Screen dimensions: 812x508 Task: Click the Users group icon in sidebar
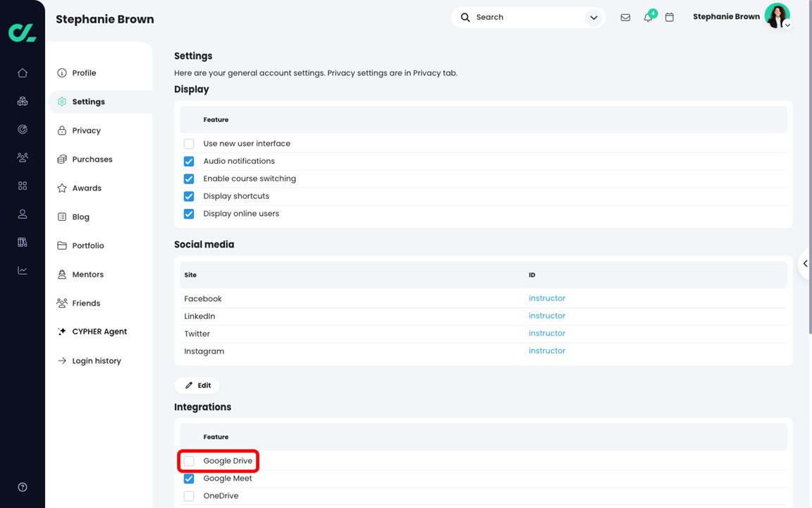tap(22, 157)
